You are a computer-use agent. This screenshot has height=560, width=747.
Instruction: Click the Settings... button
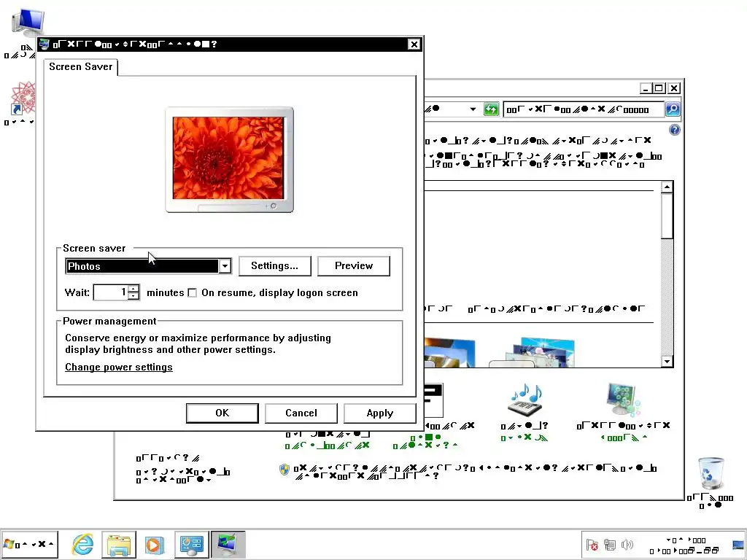pyautogui.click(x=274, y=265)
